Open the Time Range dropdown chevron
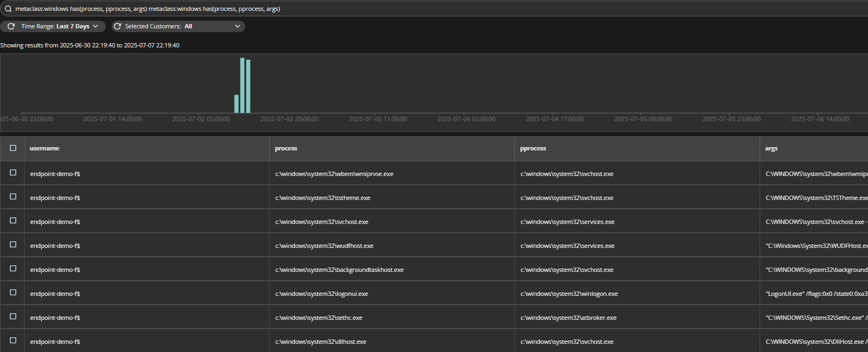This screenshot has width=868, height=352. 95,26
